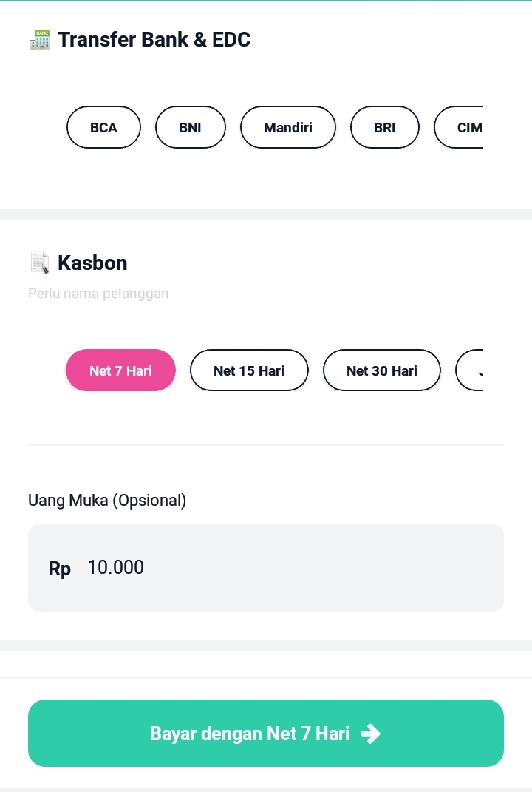The height and width of the screenshot is (792, 532).
Task: Click the Perlu nama pelanggan hint text
Action: (x=98, y=294)
